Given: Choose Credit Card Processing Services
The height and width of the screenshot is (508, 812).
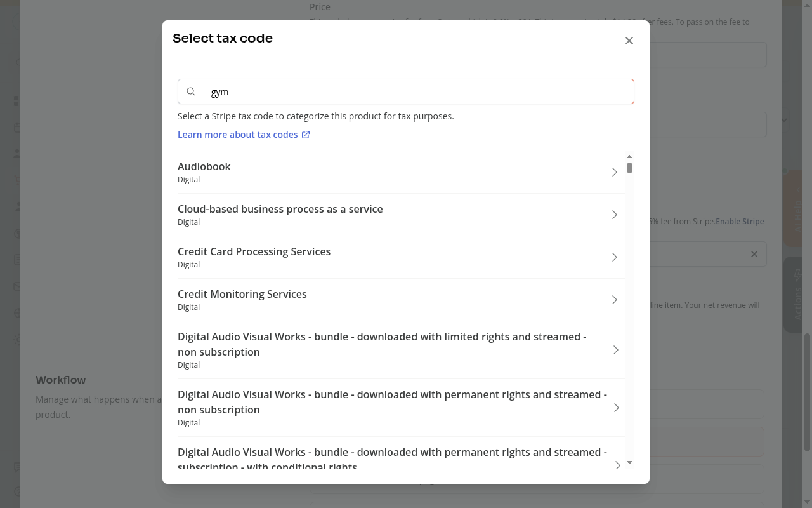Looking at the screenshot, I should click(x=401, y=257).
